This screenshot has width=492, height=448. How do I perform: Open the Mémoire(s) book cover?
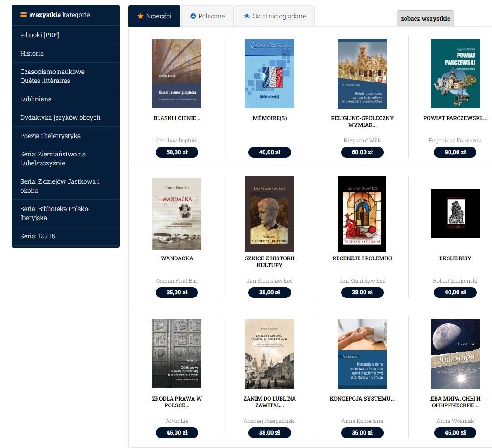click(x=270, y=73)
